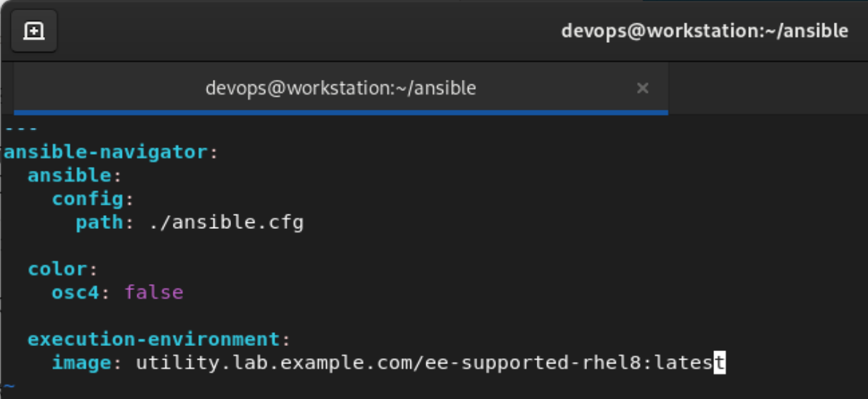Click the purple false value
The height and width of the screenshot is (399, 868).
(x=154, y=293)
